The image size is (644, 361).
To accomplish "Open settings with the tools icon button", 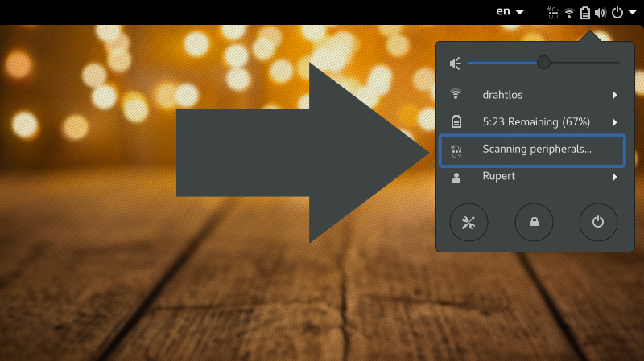I will [x=469, y=223].
